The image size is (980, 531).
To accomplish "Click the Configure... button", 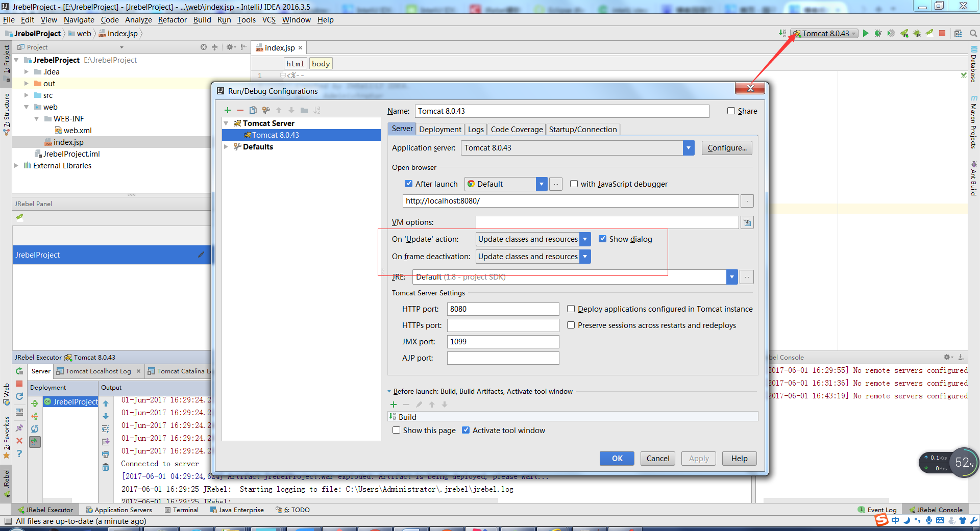I will click(727, 148).
